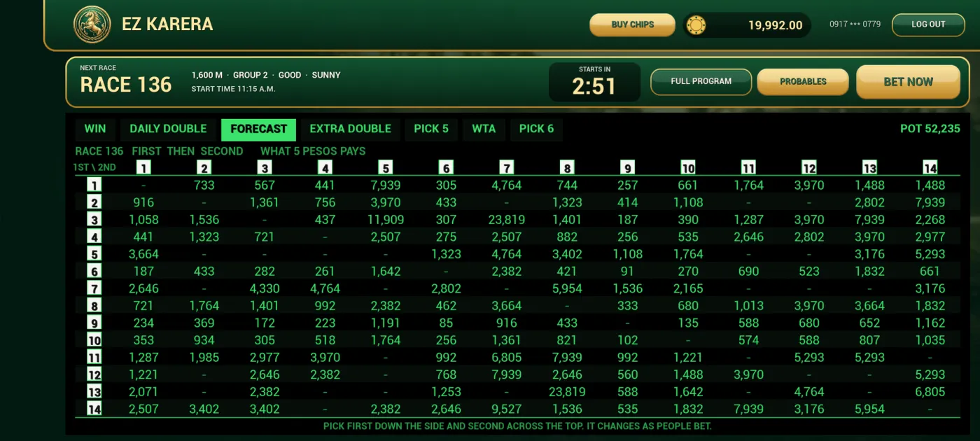
Task: Open the DAILY DOUBLE tab
Action: [x=168, y=129]
